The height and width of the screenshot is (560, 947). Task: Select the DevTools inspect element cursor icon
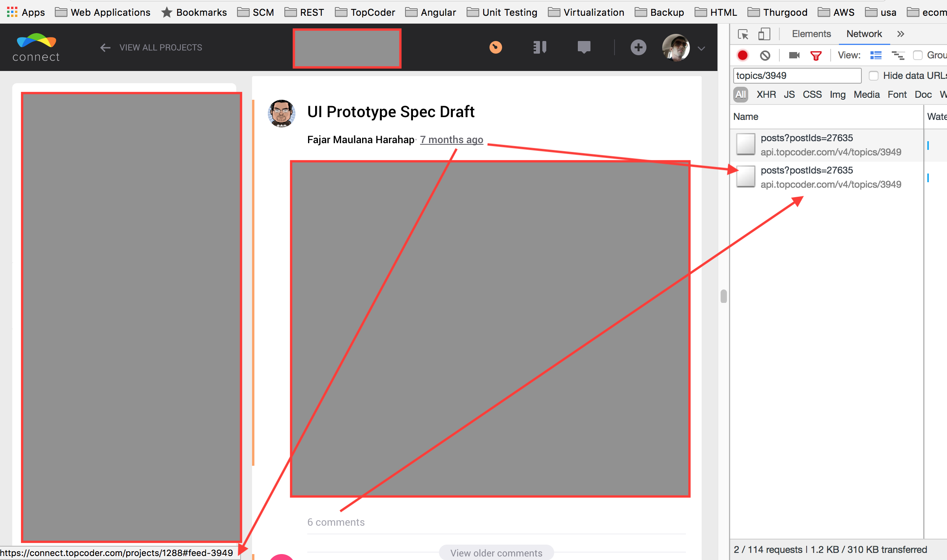[743, 34]
